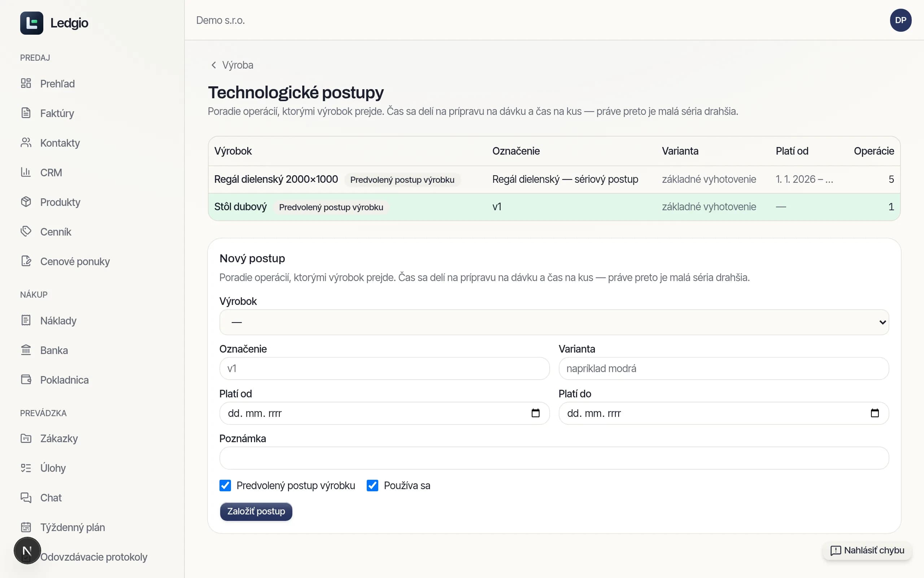
Task: Open Zákazky folder icon in sidebar
Action: [x=26, y=438]
